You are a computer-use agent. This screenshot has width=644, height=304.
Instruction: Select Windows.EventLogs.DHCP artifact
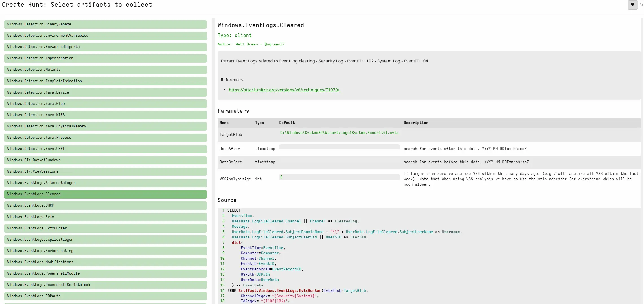click(105, 205)
